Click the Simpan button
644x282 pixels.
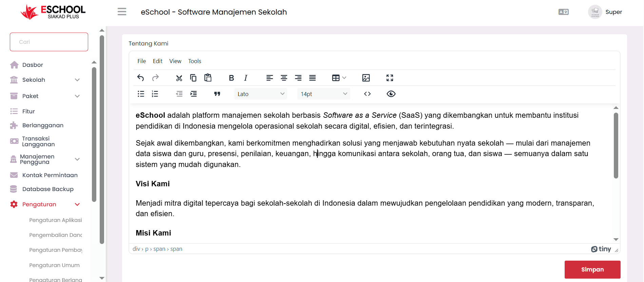[x=592, y=269]
